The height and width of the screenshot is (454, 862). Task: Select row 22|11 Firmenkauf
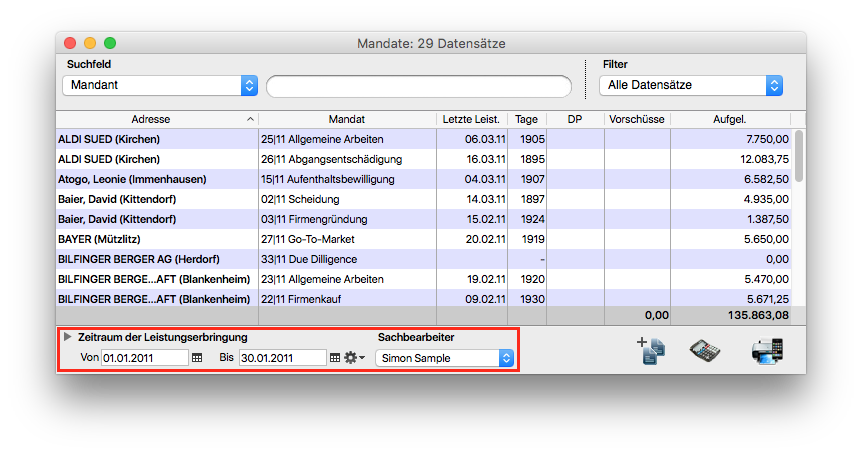point(423,298)
